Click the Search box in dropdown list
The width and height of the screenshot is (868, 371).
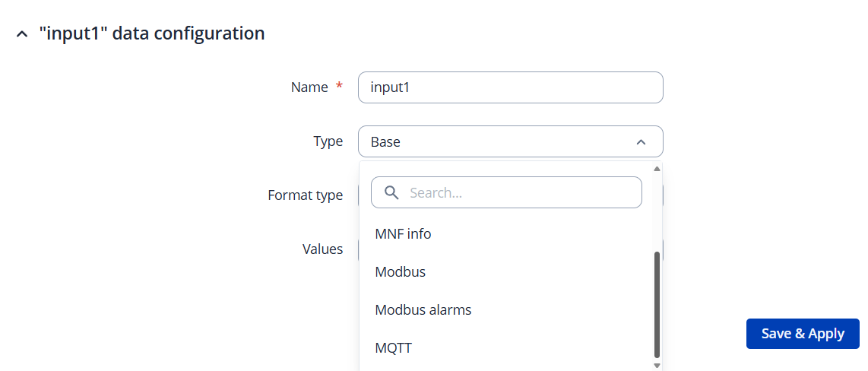517,193
